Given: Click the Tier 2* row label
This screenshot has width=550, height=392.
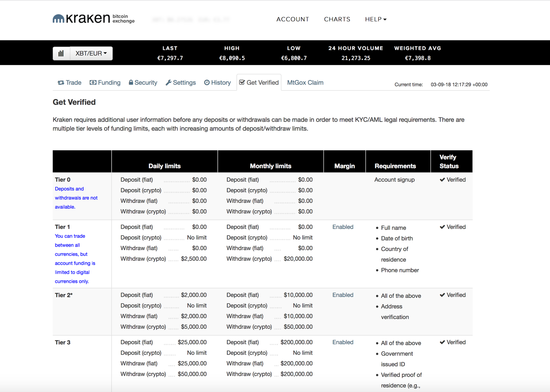Looking at the screenshot, I should (x=64, y=295).
